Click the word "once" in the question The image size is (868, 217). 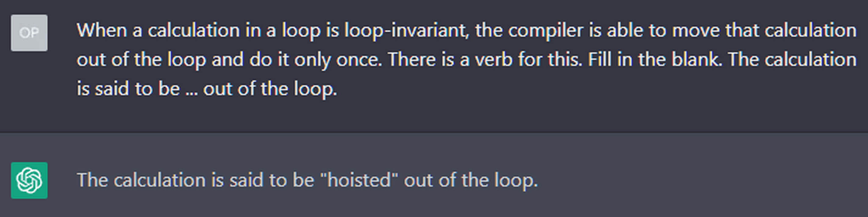(359, 60)
